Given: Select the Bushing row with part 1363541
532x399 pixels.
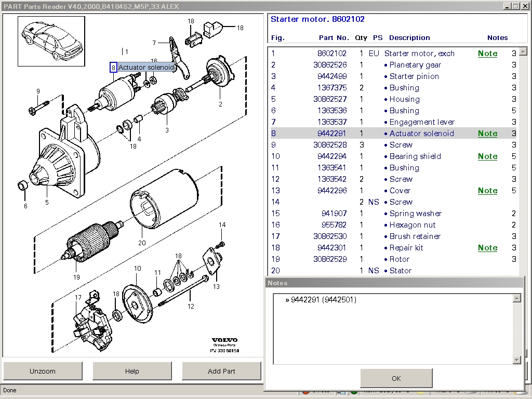Looking at the screenshot, I should (x=394, y=168).
